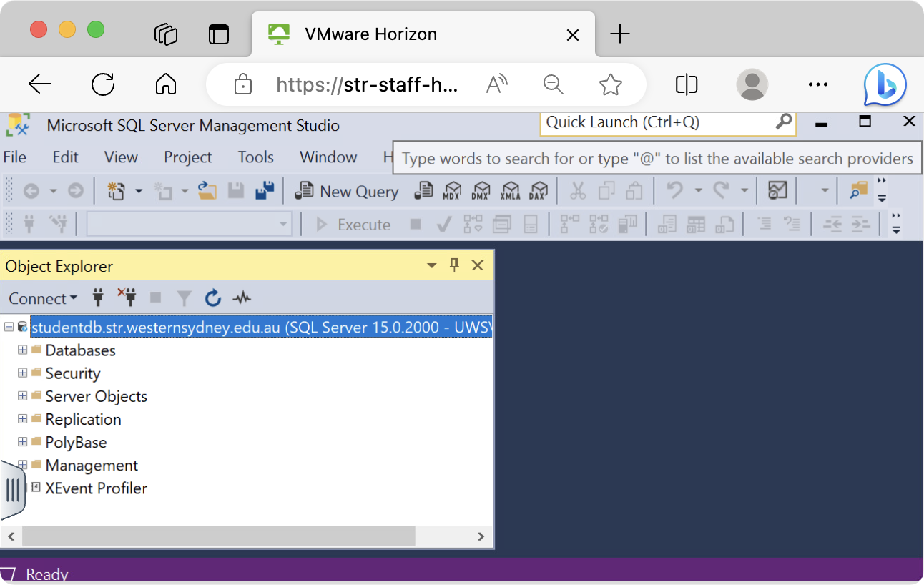Click the Save icon in toolbar
Viewport: 924px width, 585px height.
[236, 191]
